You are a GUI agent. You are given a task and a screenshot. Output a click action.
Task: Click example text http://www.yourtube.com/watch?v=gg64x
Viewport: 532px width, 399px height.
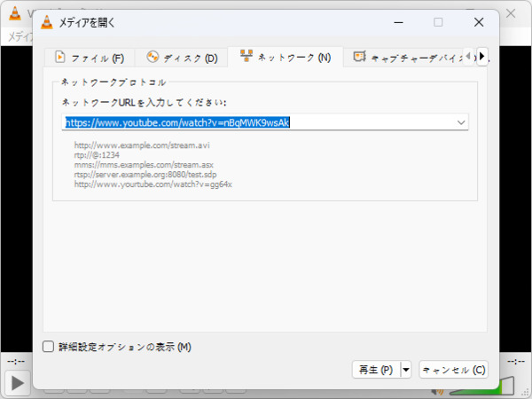(153, 184)
